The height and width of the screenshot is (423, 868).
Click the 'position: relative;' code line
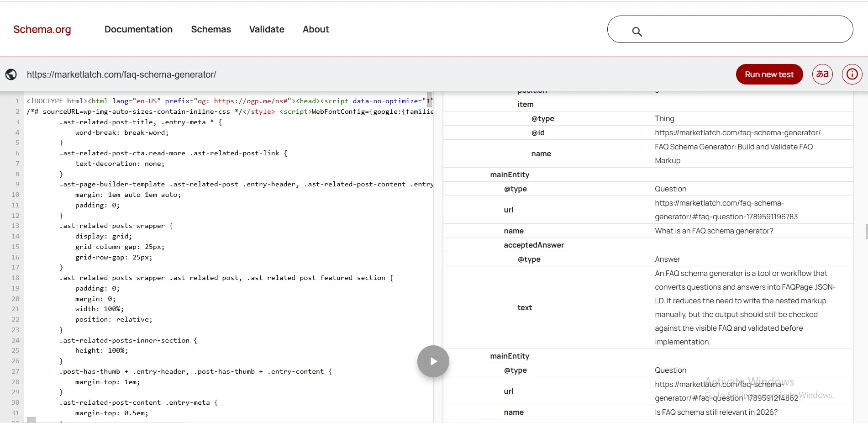click(x=114, y=319)
